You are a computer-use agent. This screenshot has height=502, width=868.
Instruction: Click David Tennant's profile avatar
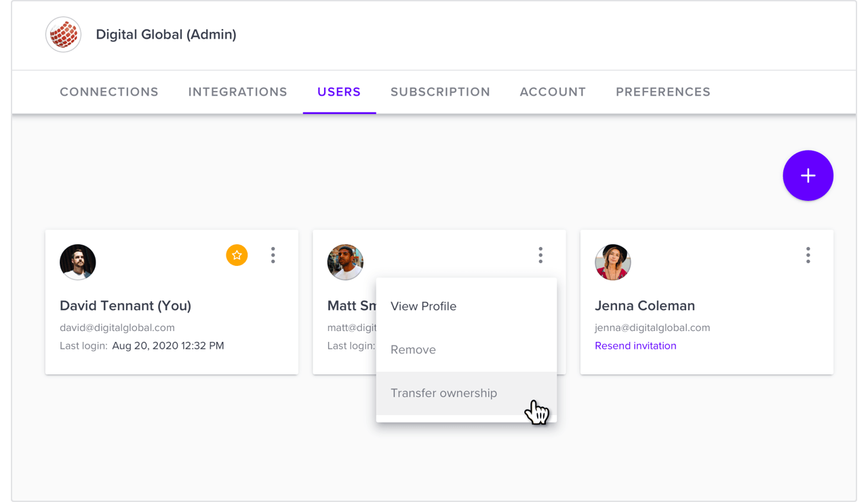pyautogui.click(x=78, y=262)
